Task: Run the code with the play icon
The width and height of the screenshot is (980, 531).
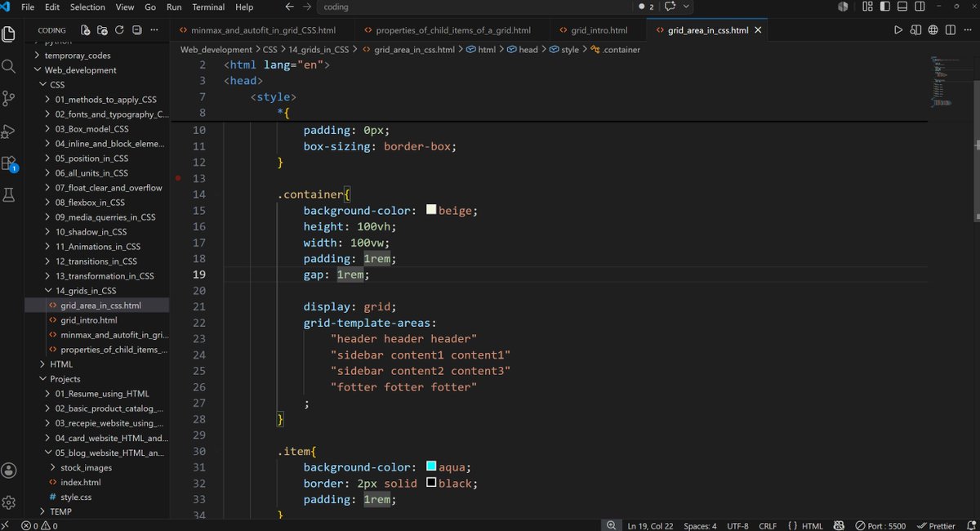Action: [x=898, y=30]
